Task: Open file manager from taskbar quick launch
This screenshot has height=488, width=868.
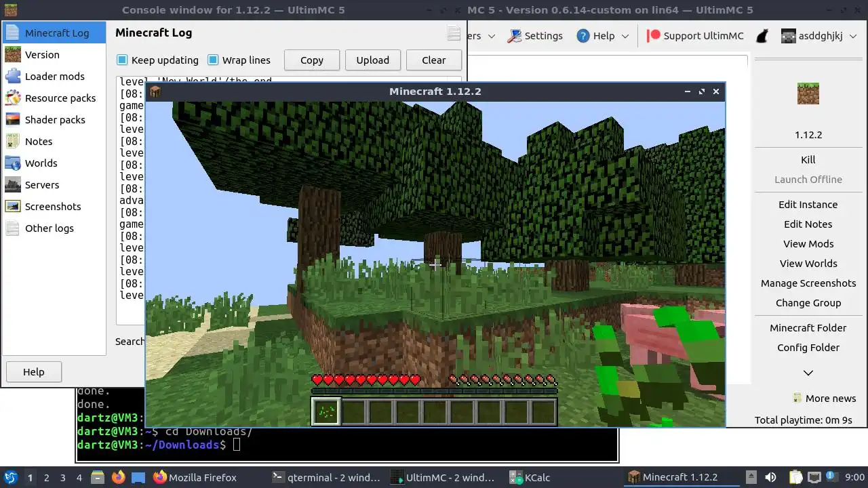Action: (97, 478)
